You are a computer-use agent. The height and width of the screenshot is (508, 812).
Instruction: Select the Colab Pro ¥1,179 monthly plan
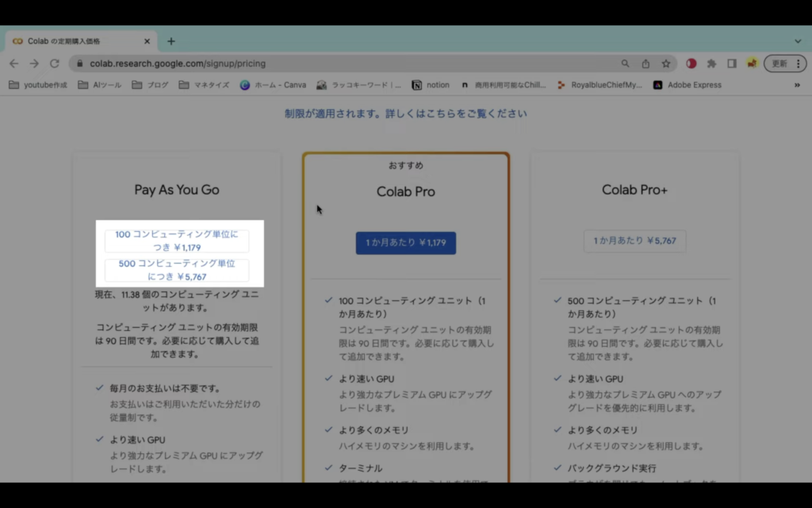[x=405, y=242]
